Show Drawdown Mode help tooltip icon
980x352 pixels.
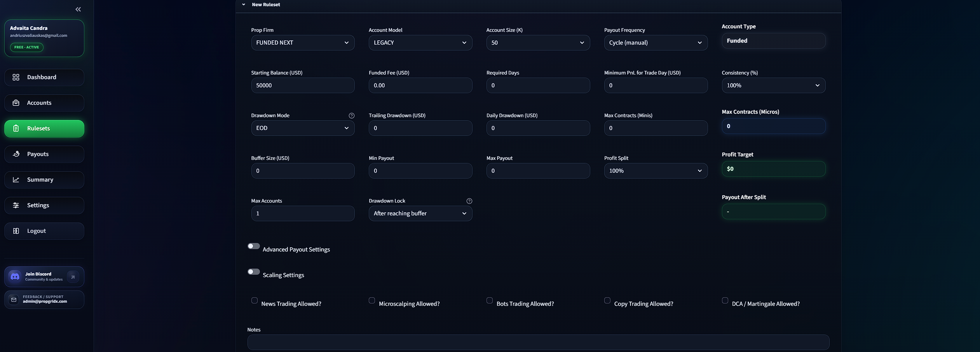point(351,116)
